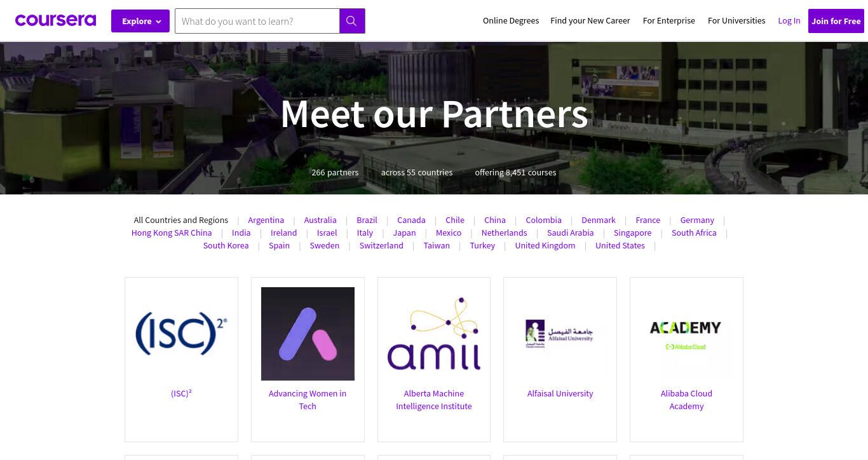The width and height of the screenshot is (868, 460).
Task: Open For Enterprise page
Action: (x=669, y=21)
